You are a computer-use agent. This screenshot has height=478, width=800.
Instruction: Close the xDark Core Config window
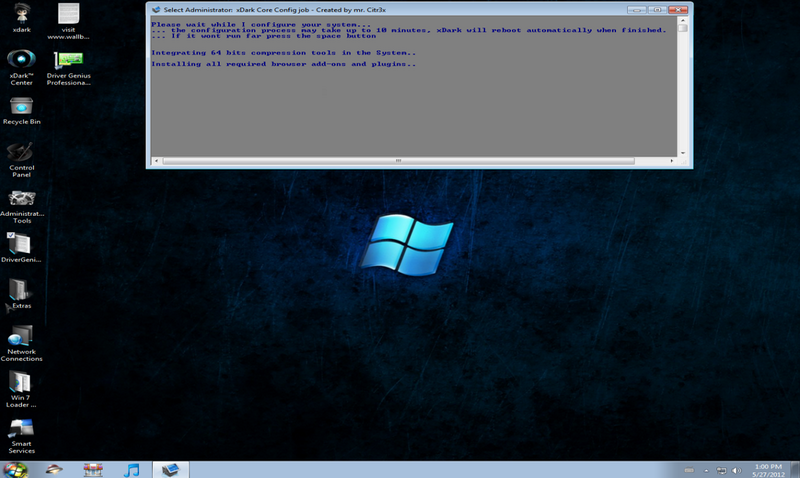click(678, 10)
